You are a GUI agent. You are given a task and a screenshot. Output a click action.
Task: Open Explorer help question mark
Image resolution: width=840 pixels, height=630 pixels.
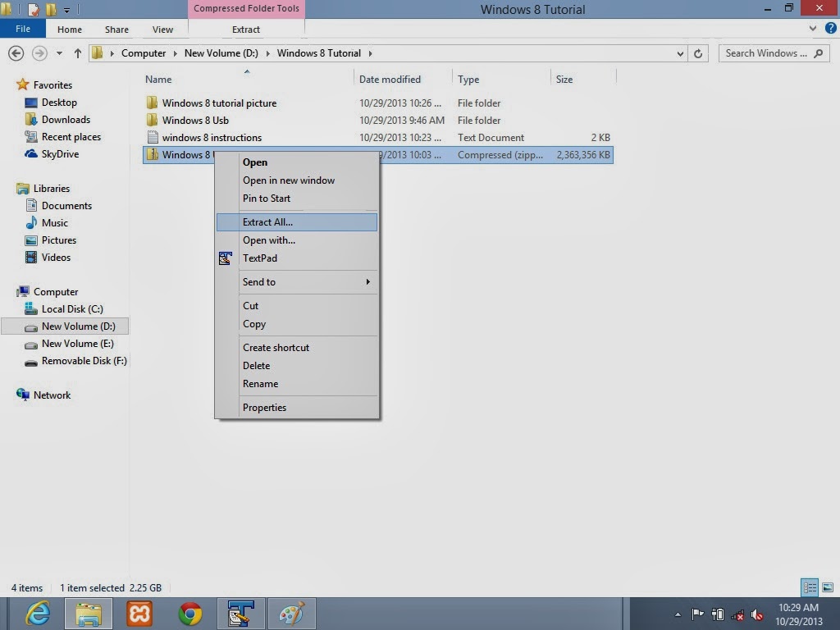831,29
